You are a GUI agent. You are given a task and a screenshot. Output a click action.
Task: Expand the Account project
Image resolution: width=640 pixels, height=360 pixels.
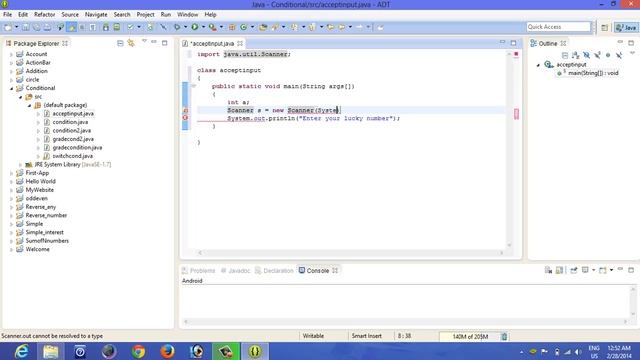point(11,54)
